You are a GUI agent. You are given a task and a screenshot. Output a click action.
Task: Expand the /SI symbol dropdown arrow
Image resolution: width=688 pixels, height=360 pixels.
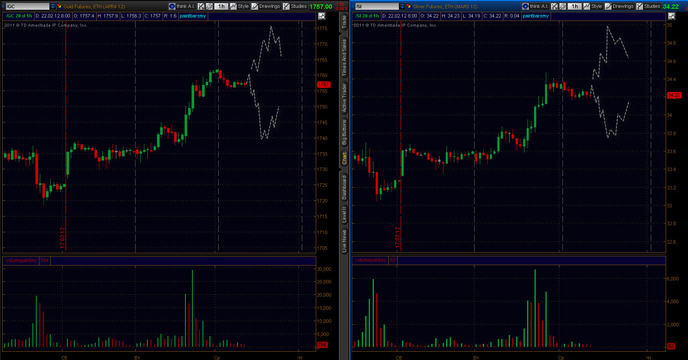click(x=402, y=6)
